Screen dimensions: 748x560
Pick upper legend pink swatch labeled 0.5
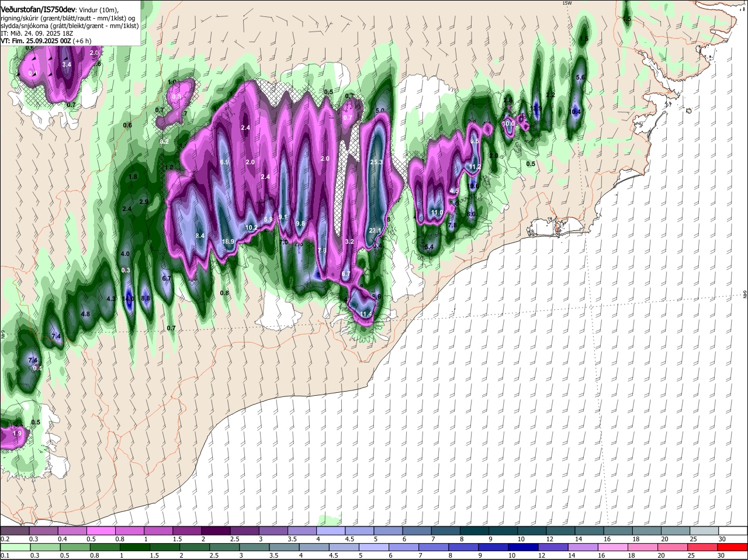[101, 531]
